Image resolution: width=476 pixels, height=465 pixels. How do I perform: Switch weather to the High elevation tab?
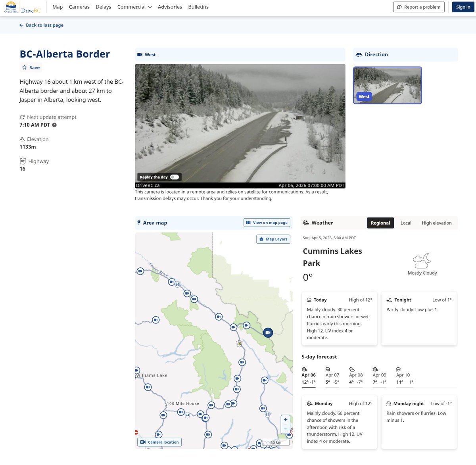pyautogui.click(x=437, y=223)
